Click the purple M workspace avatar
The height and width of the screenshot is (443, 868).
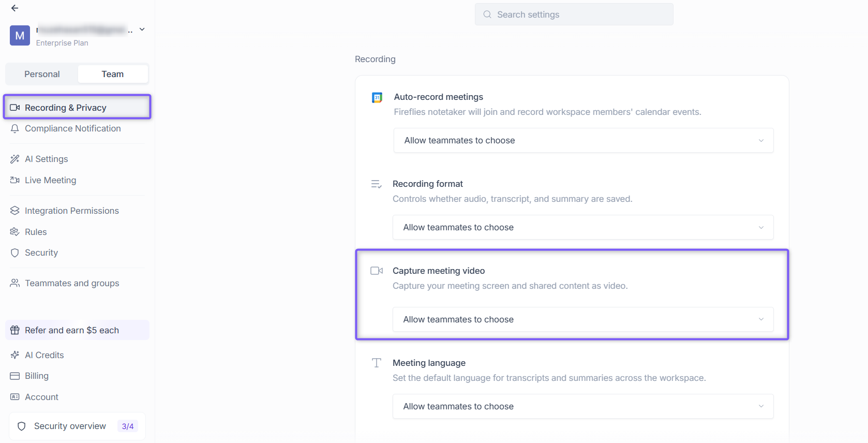tap(20, 36)
